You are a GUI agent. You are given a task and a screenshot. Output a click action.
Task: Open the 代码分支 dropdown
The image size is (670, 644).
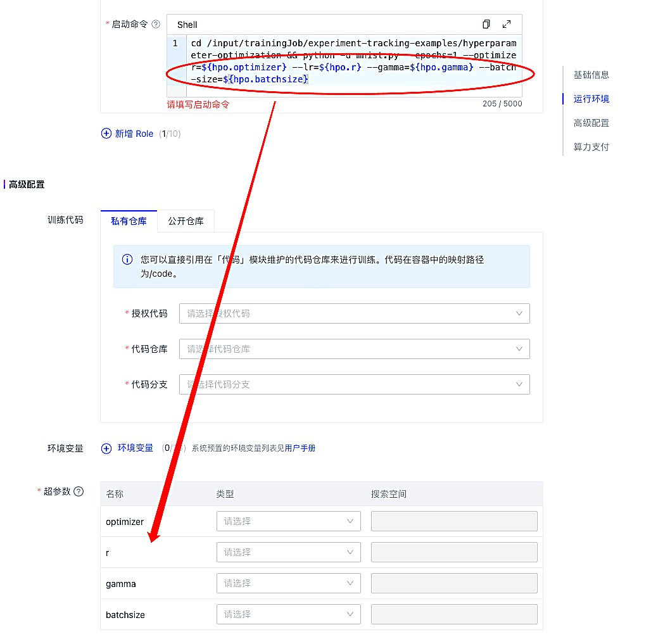(x=354, y=384)
